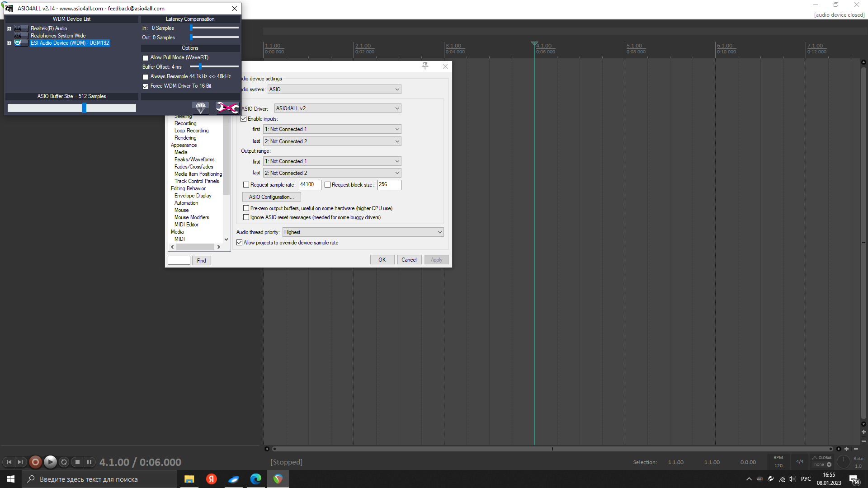Viewport: 868px width, 488px height.
Task: Open File Explorer from the taskbar
Action: [x=189, y=479]
